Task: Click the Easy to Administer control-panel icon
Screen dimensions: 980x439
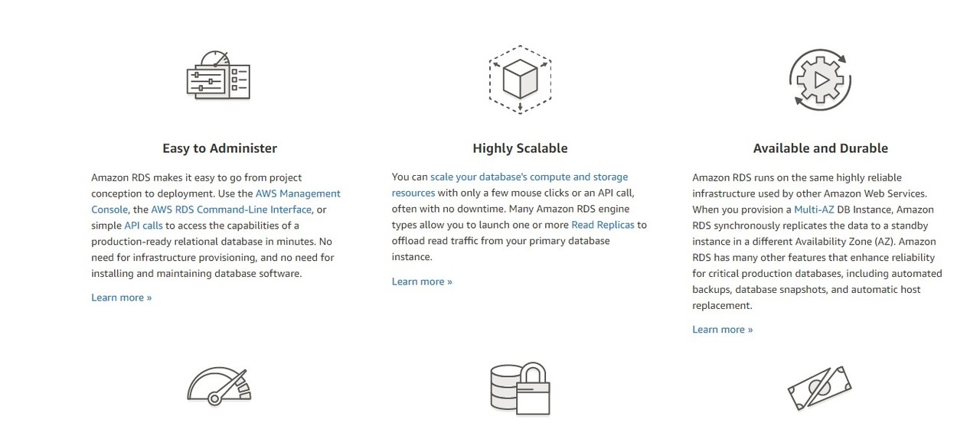Action: coord(218,76)
